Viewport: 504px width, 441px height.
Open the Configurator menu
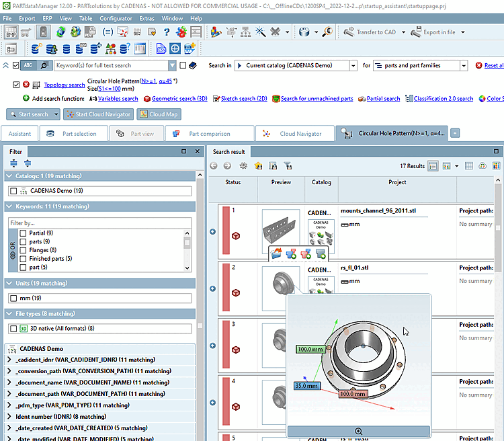click(x=116, y=18)
